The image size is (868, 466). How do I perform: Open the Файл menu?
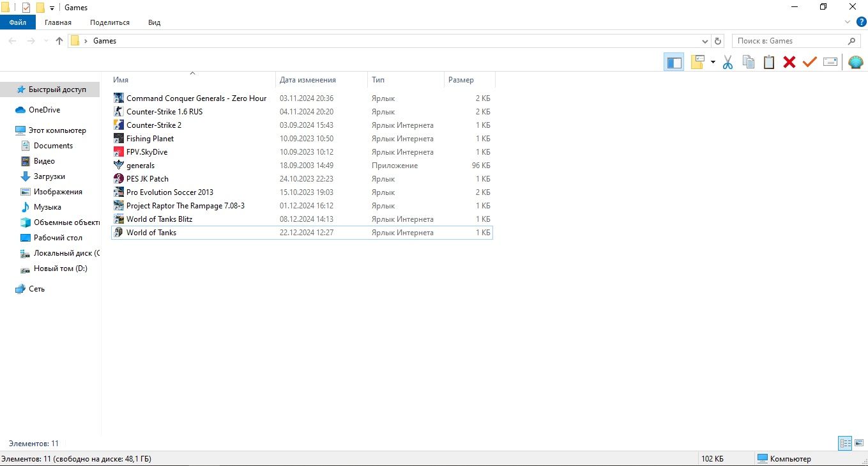[18, 22]
